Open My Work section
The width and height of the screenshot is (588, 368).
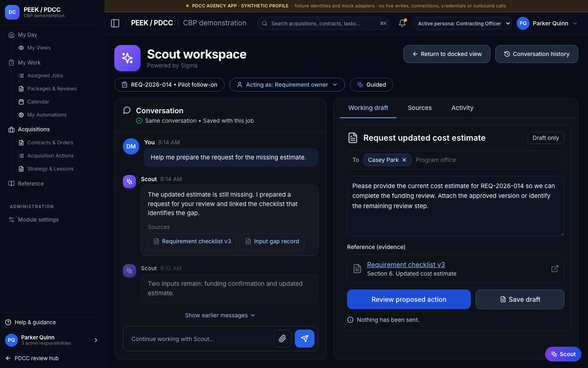29,63
